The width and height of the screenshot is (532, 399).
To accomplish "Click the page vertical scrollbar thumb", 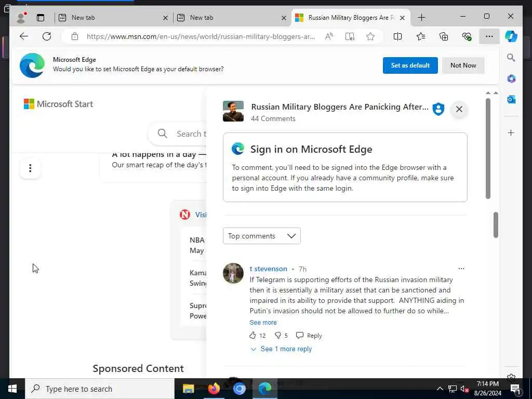I will tap(496, 225).
